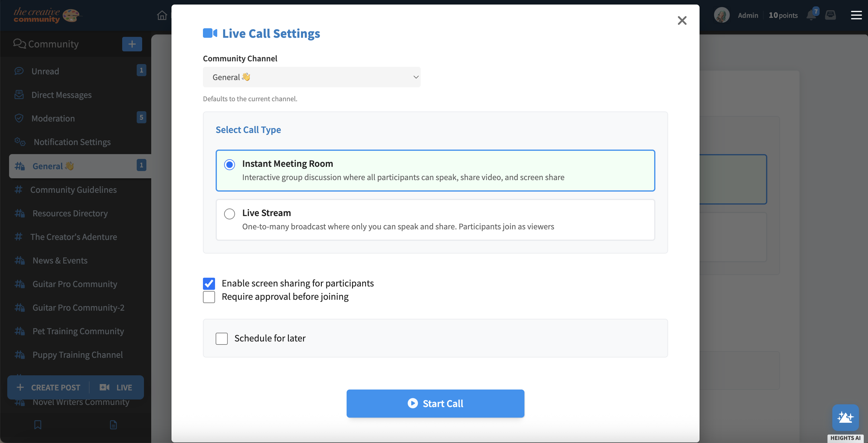Check the Schedule for later box
Viewport: 868px width, 443px height.
[222, 338]
